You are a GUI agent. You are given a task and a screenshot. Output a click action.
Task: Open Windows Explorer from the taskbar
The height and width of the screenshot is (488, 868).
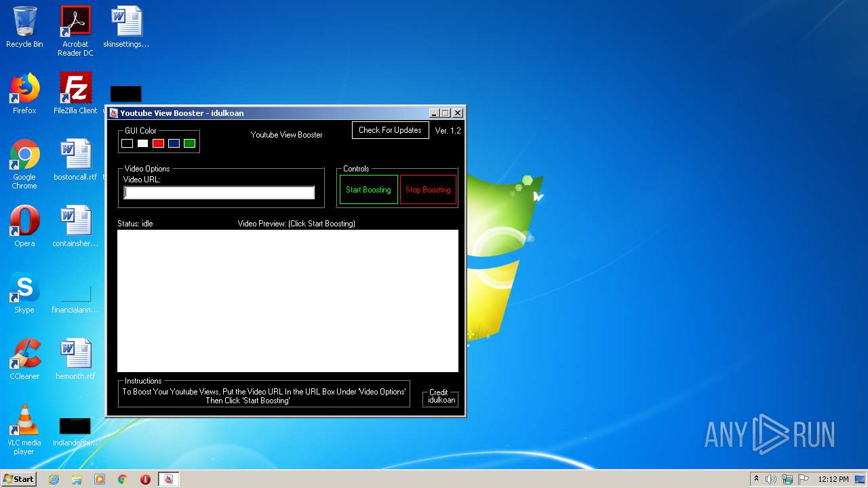[77, 479]
